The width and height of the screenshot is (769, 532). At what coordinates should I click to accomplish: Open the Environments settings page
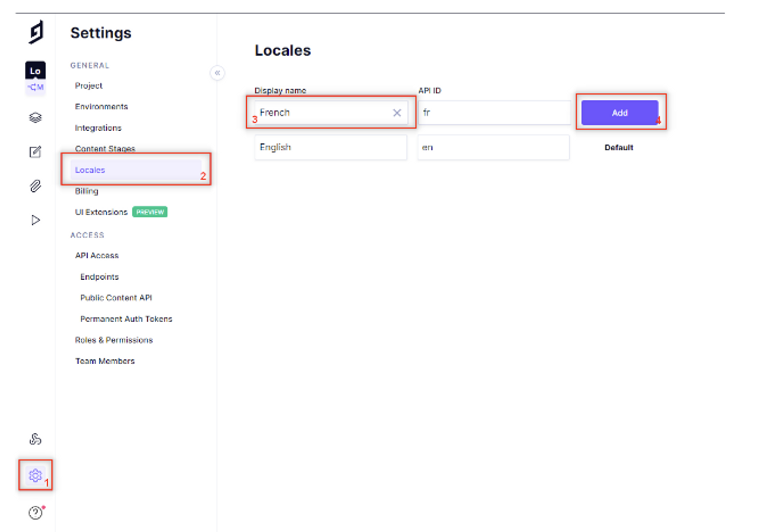[101, 107]
